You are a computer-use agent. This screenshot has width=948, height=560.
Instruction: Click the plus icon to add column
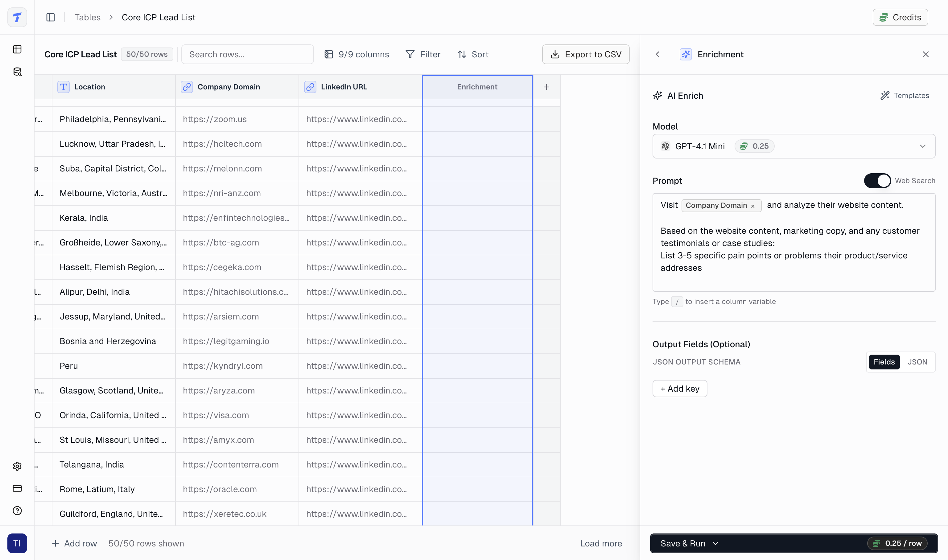(546, 87)
